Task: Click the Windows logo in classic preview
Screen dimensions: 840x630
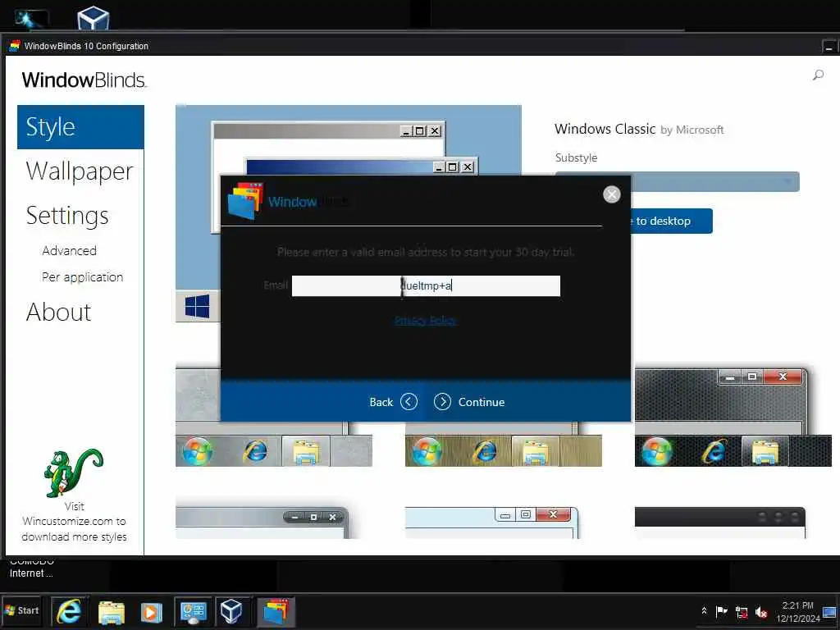Action: tap(197, 307)
